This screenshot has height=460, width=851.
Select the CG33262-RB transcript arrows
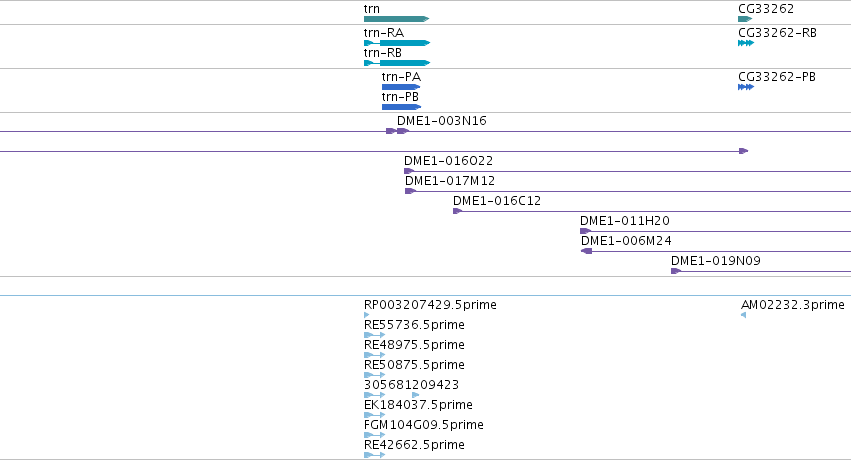pos(746,43)
